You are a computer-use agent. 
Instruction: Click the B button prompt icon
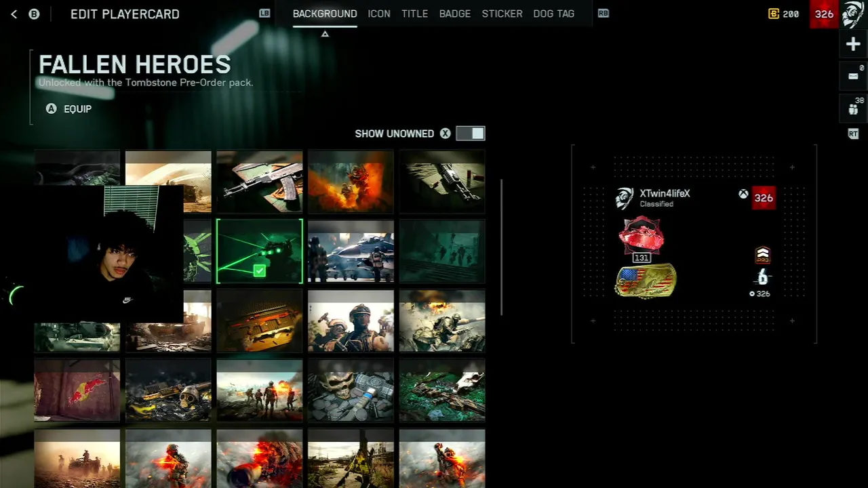pyautogui.click(x=34, y=14)
